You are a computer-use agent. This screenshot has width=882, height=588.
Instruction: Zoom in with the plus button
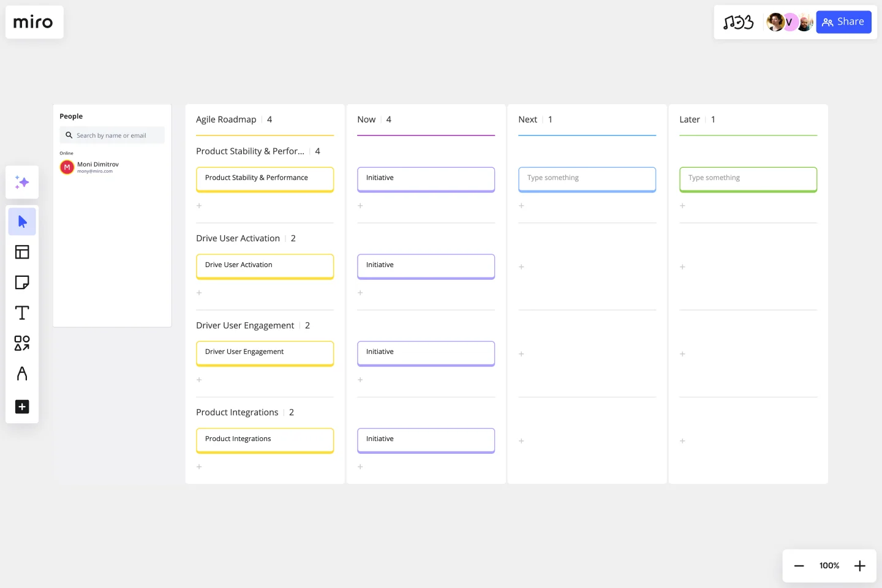[x=860, y=566]
